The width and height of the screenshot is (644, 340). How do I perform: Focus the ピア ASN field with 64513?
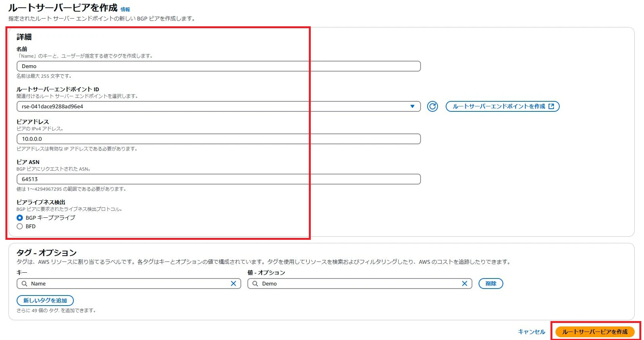(x=218, y=179)
